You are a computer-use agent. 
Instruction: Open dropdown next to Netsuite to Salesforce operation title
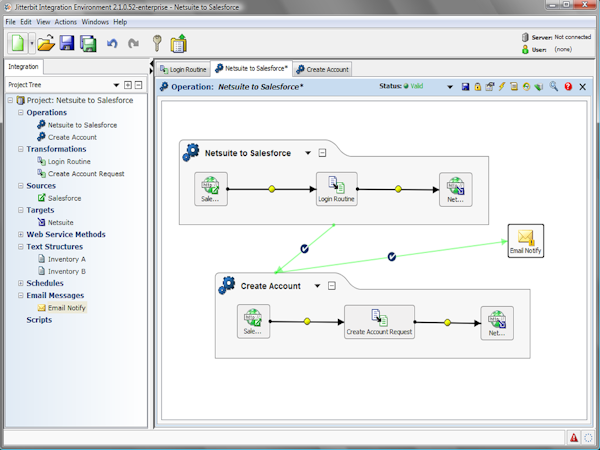click(308, 153)
